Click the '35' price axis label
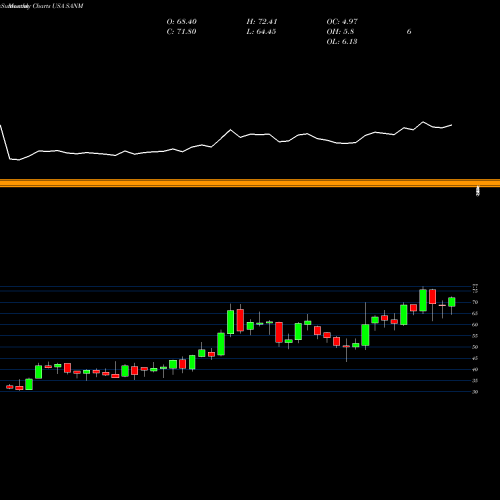This screenshot has height=500, width=500. coord(475,381)
